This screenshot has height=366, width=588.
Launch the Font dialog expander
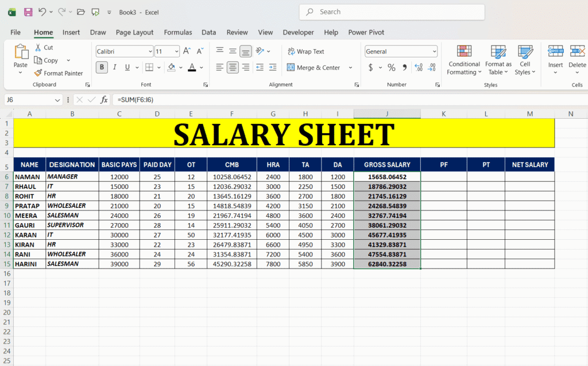tap(206, 85)
